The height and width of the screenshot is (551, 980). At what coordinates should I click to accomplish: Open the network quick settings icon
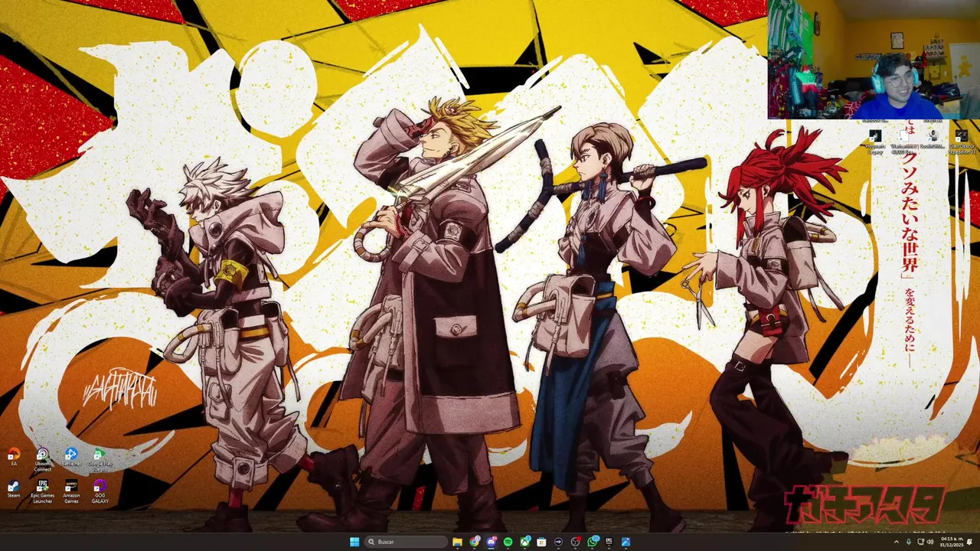tap(920, 542)
